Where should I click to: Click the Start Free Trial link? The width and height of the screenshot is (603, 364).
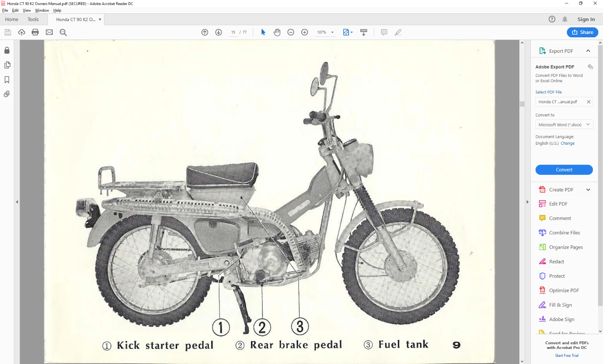click(566, 355)
